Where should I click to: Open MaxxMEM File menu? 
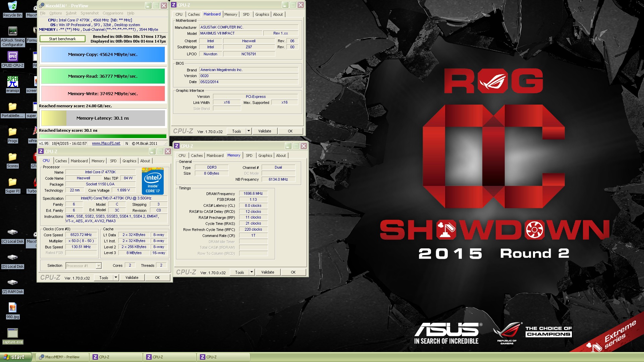tap(43, 13)
